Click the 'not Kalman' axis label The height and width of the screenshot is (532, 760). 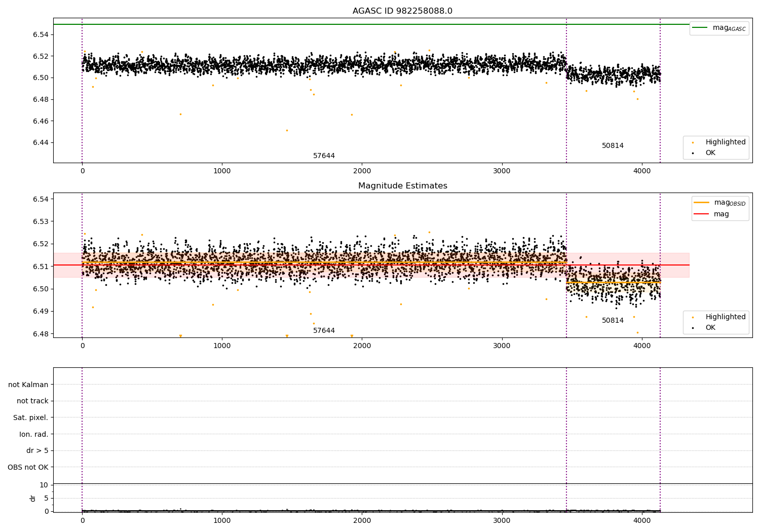28,385
